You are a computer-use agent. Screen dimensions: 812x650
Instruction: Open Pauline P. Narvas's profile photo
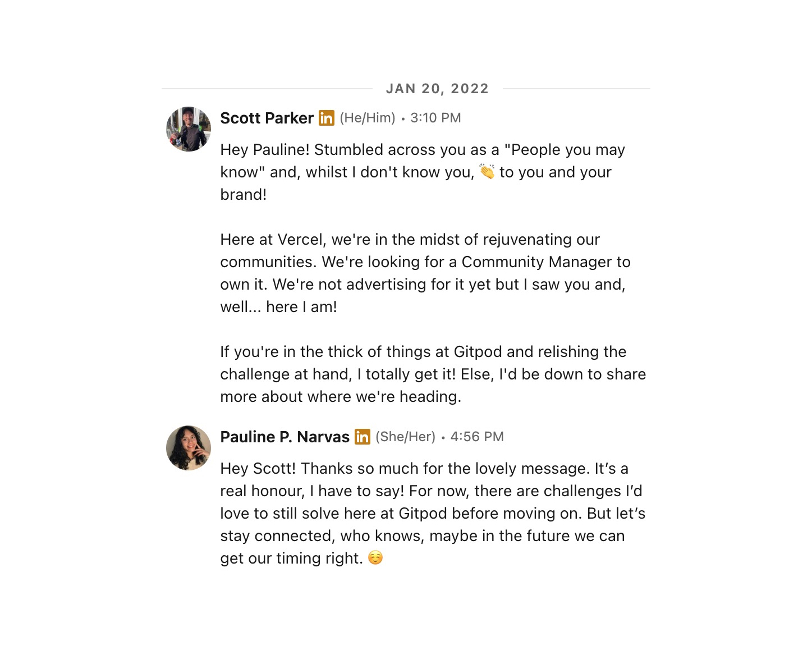[x=189, y=448]
